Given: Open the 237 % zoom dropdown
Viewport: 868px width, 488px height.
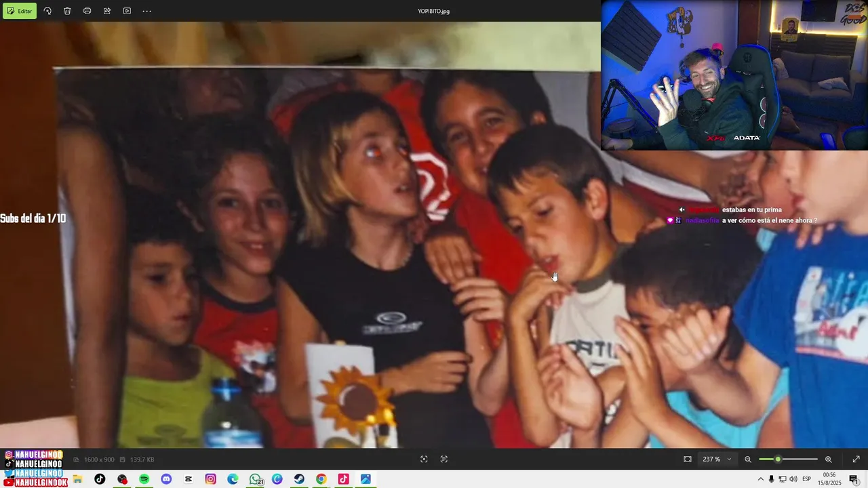Looking at the screenshot, I should click(717, 459).
